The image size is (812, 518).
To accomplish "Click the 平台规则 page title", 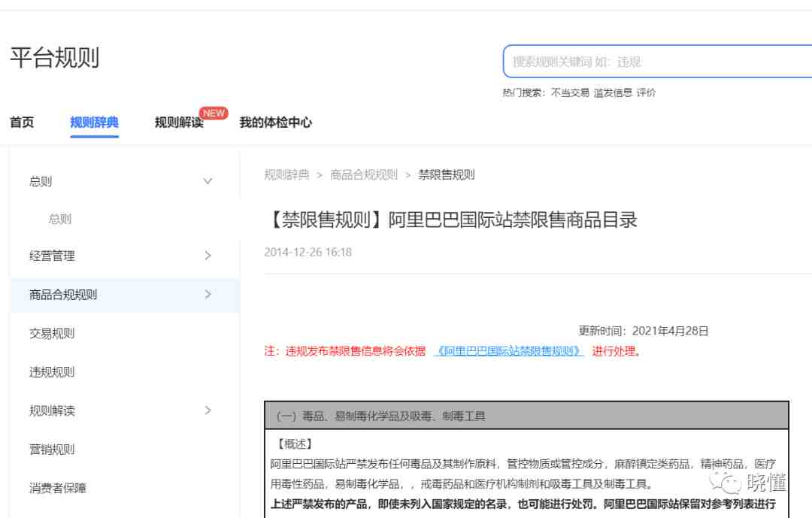I will click(54, 57).
